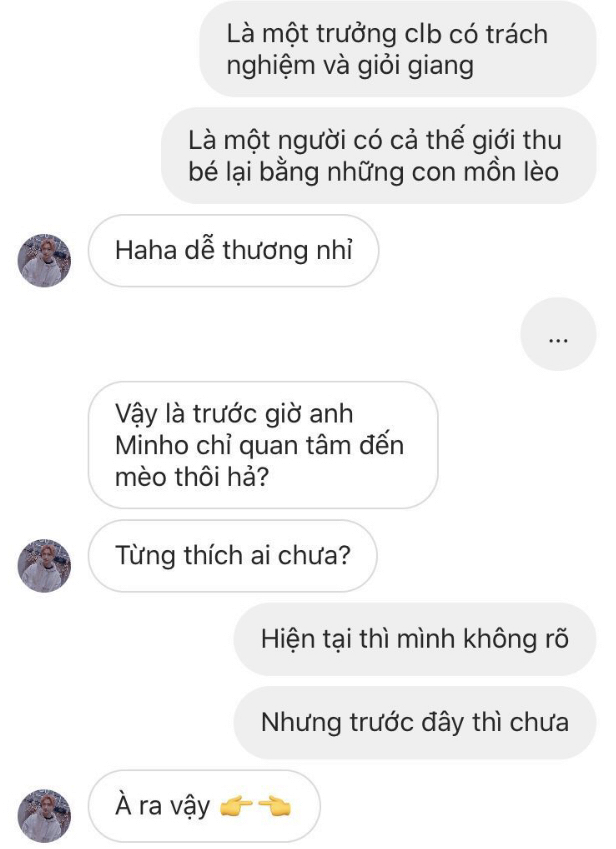Click the left-pointing finger emoji
The width and height of the screenshot is (616, 849).
pyautogui.click(x=274, y=807)
